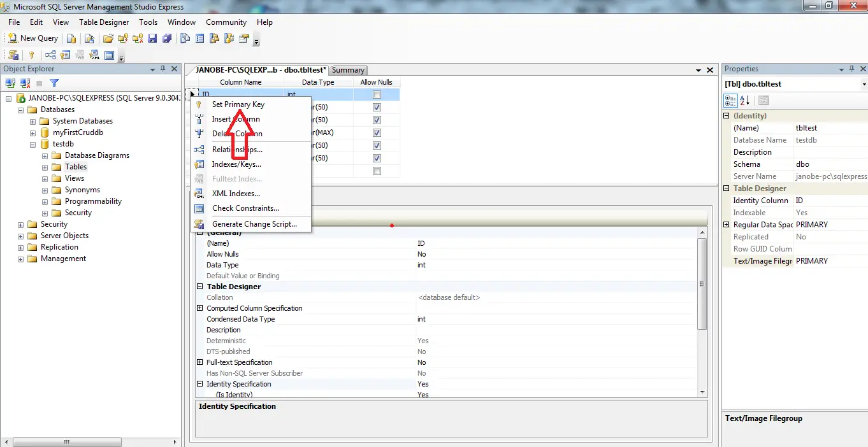Click the Manage Indexes and Keys toolbar icon

coord(64,55)
